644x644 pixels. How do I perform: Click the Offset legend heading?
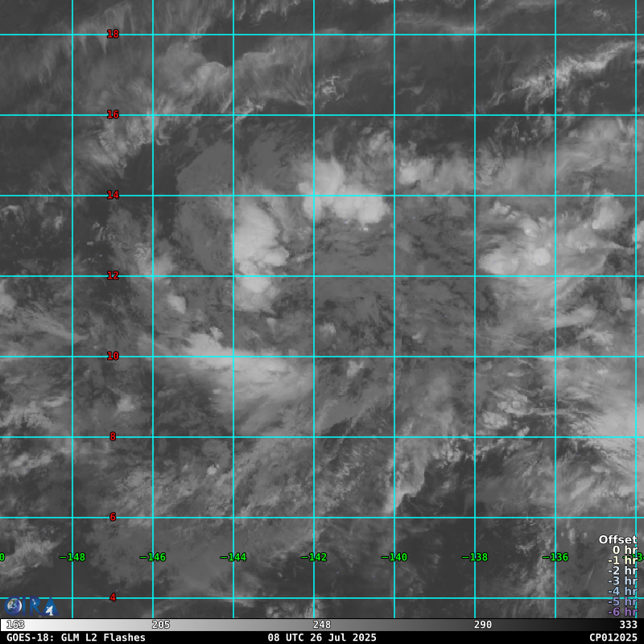(x=617, y=539)
